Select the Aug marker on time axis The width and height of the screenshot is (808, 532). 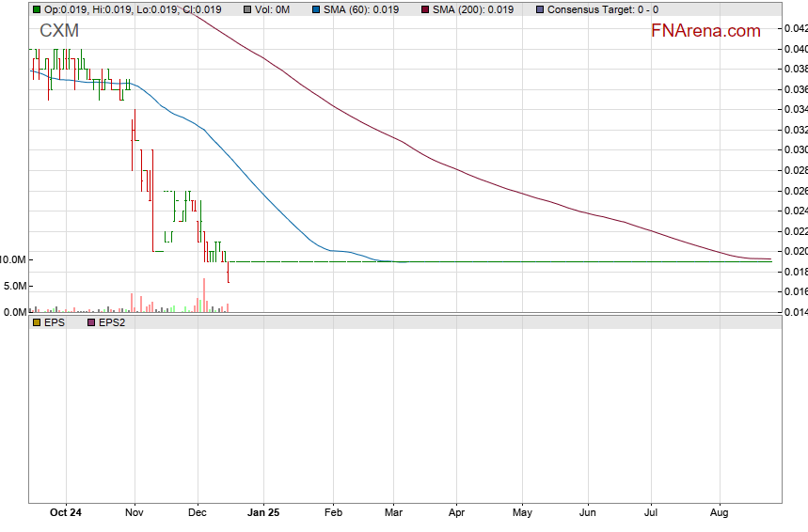720,513
